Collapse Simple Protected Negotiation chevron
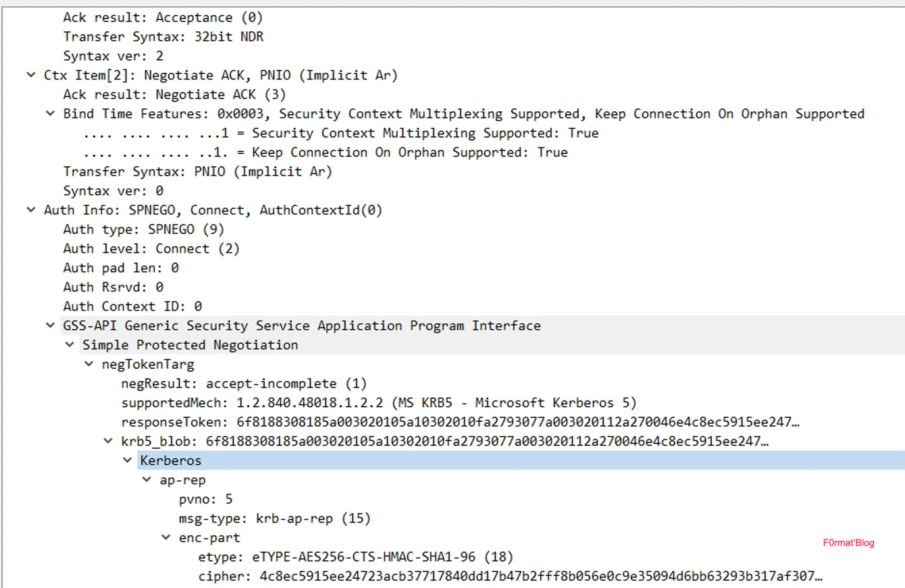 coord(69,345)
